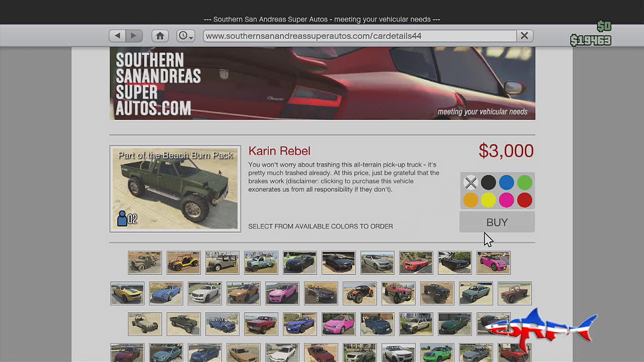This screenshot has width=644, height=362.
Task: Pick the black color swatch
Action: 489,183
